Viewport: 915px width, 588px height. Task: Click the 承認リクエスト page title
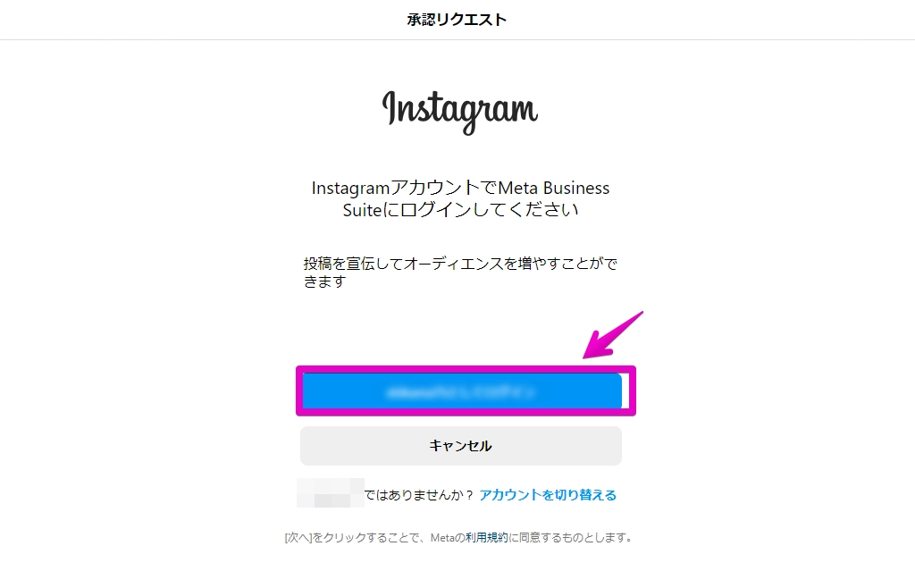457,20
